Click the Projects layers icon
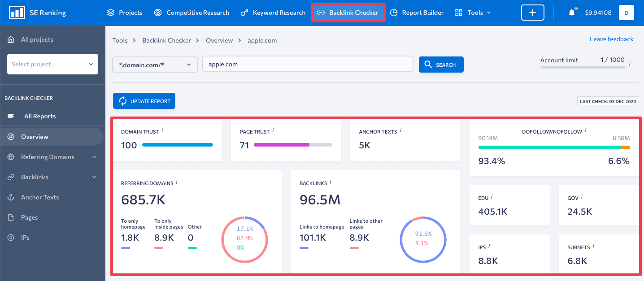Screen dimensions: 644x281 111,13
